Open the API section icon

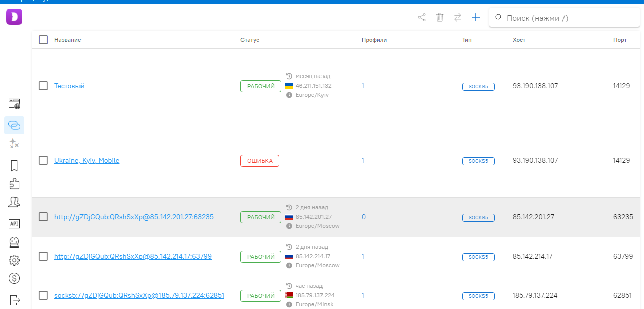click(x=14, y=224)
